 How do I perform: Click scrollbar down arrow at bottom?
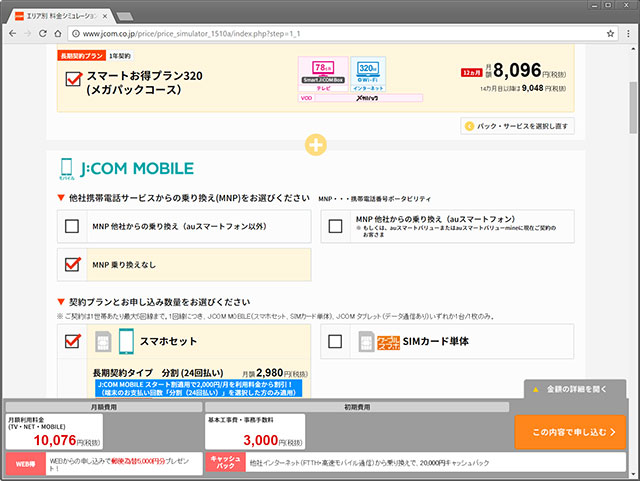(633, 474)
